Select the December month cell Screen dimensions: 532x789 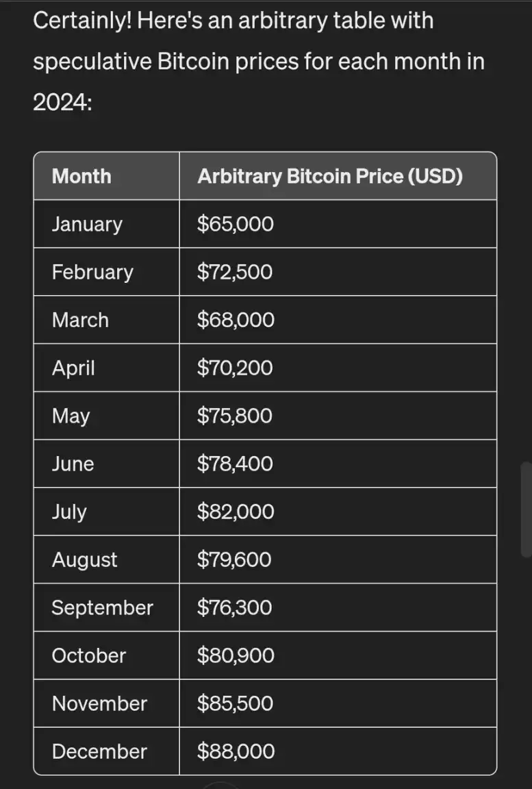[99, 751]
